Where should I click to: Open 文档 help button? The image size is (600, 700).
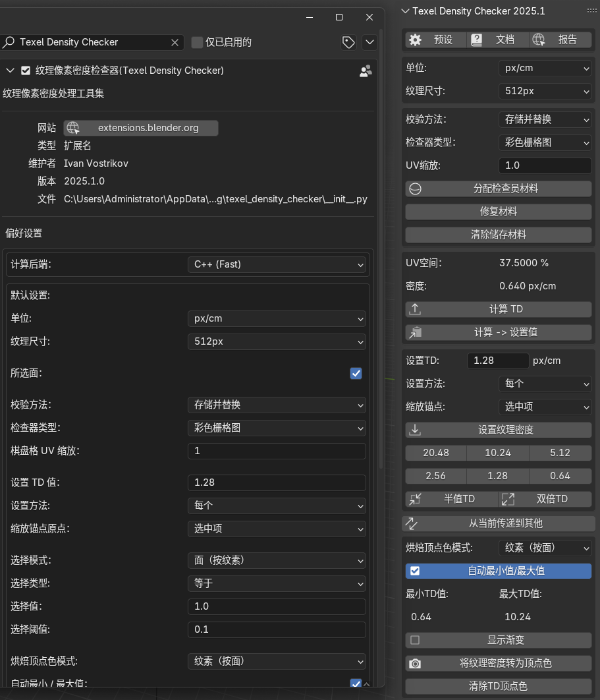click(499, 40)
